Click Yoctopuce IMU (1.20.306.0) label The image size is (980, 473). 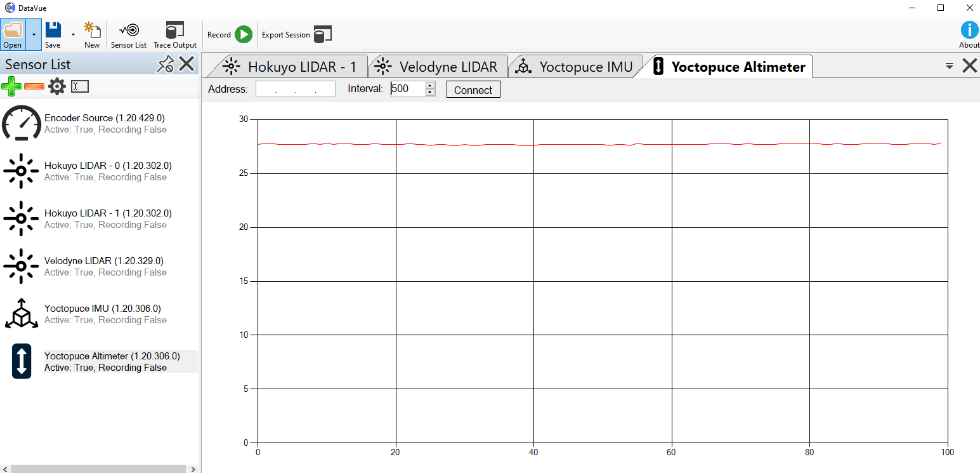[103, 309]
